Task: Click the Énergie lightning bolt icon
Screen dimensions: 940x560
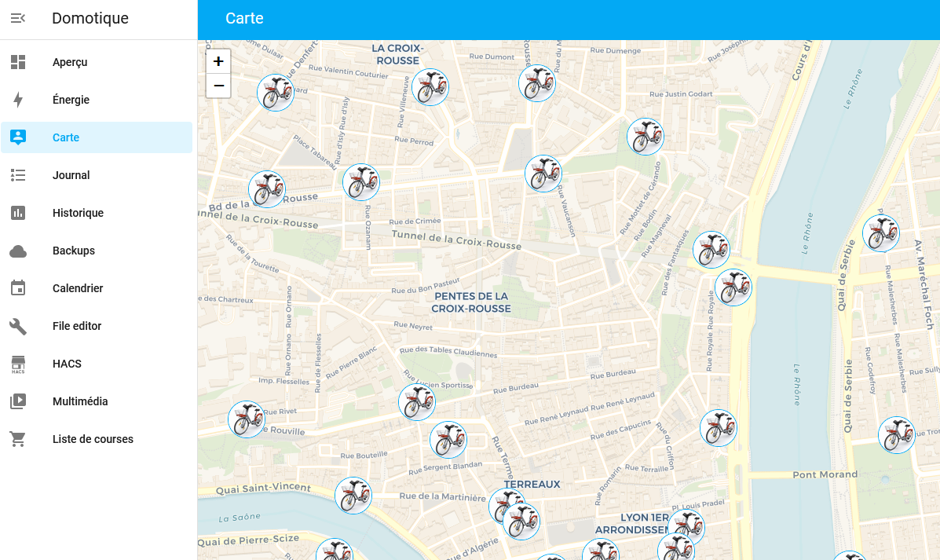Action: [18, 100]
